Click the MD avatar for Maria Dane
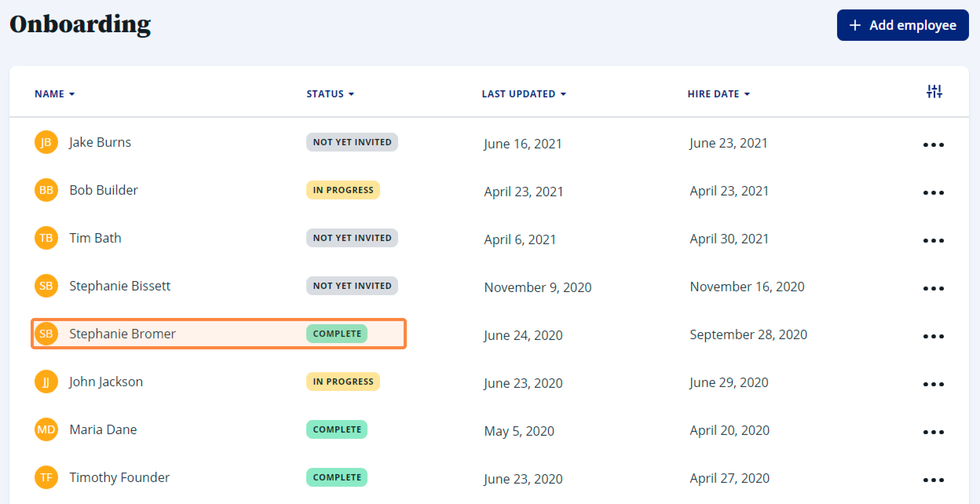The height and width of the screenshot is (504, 980). click(x=46, y=429)
